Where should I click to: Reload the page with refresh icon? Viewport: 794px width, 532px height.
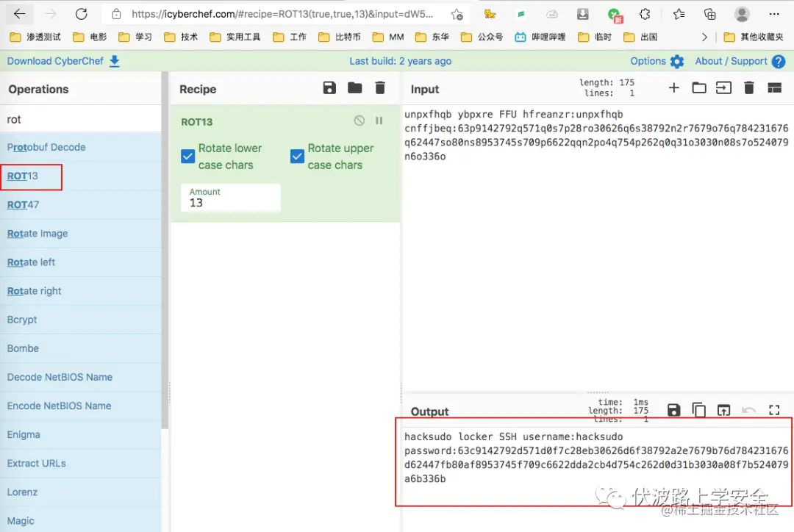[81, 14]
